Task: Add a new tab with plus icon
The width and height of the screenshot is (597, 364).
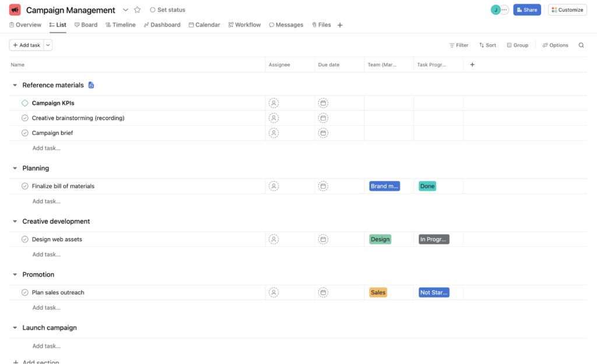Action: pos(340,25)
